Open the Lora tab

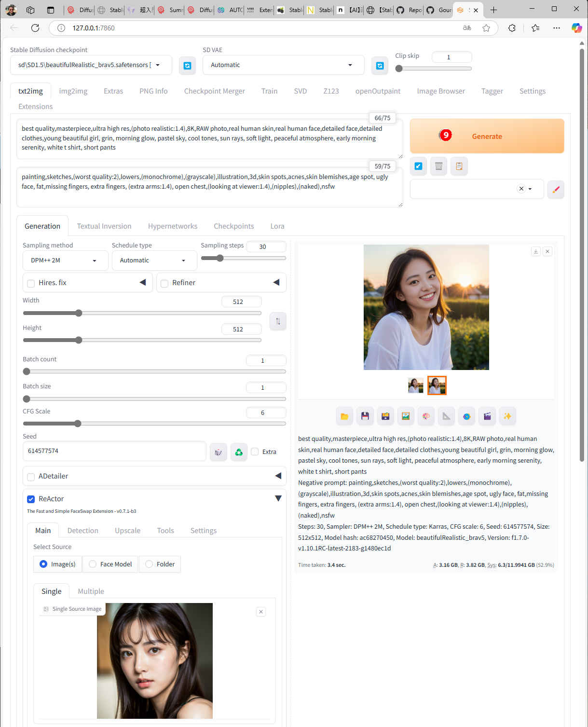point(277,226)
